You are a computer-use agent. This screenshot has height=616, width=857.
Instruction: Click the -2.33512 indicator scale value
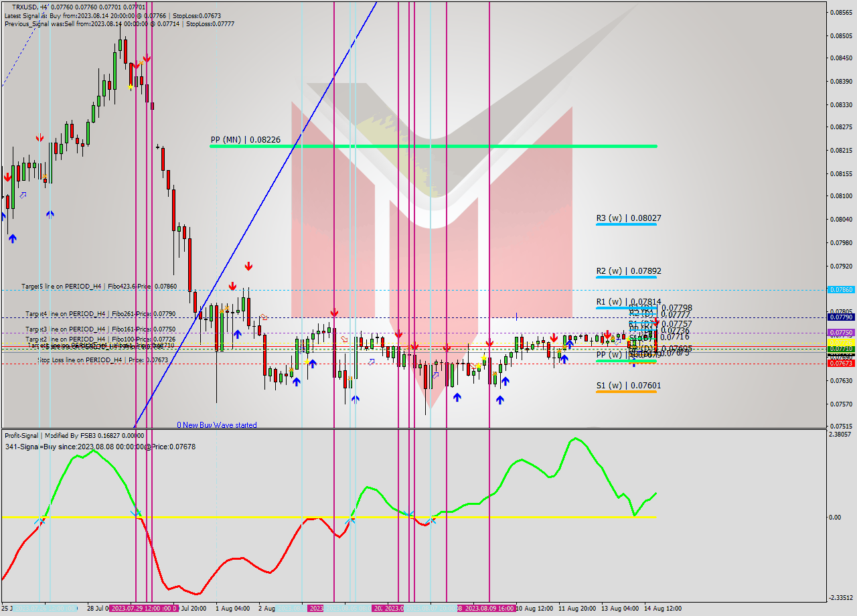click(x=841, y=598)
